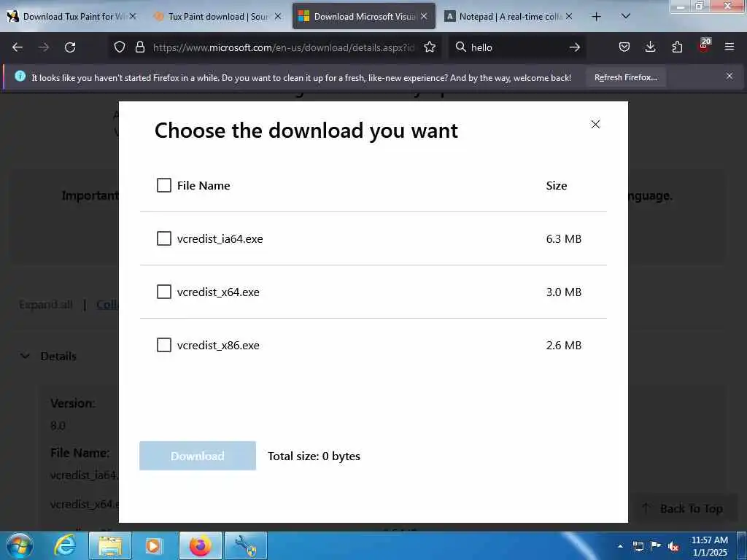This screenshot has height=560, width=747.
Task: Click the muted volume tray icon
Action: tap(673, 546)
